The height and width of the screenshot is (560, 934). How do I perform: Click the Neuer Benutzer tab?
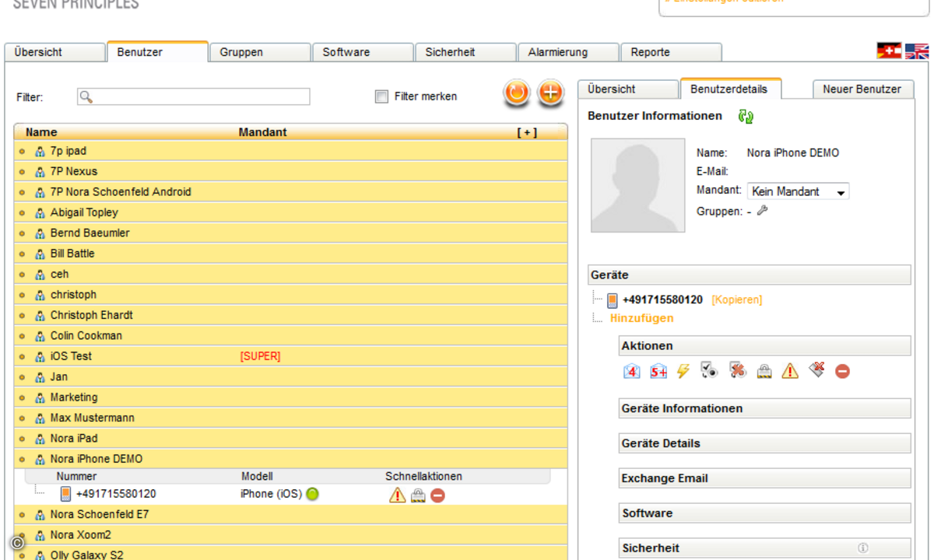[x=862, y=89]
